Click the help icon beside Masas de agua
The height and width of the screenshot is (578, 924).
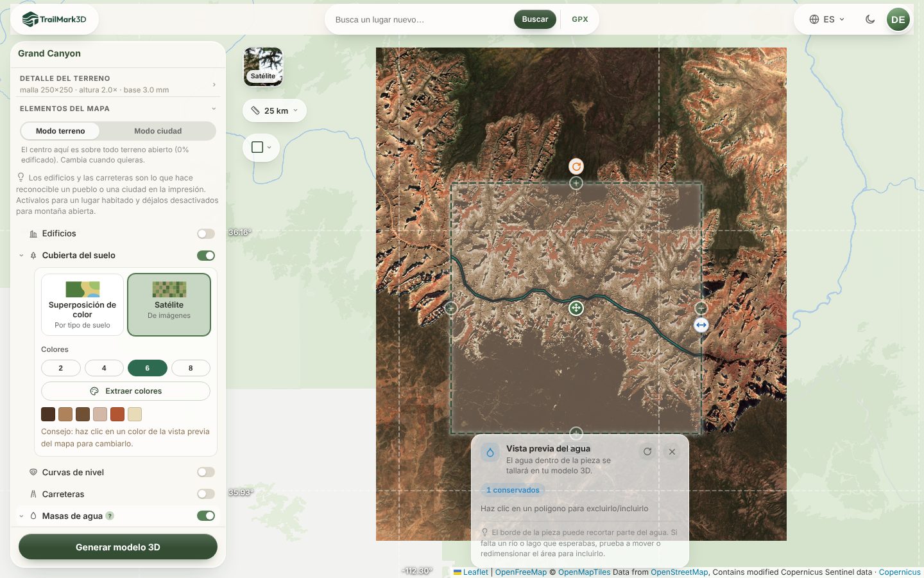point(110,516)
